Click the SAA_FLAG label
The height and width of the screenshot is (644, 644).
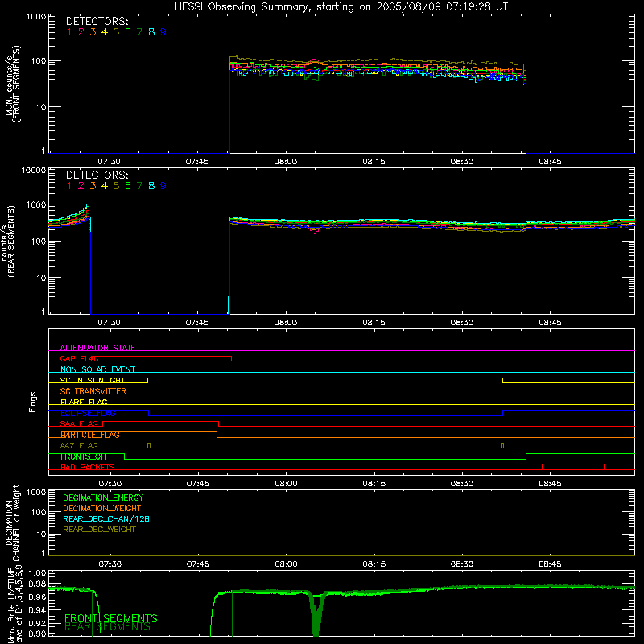pos(79,423)
